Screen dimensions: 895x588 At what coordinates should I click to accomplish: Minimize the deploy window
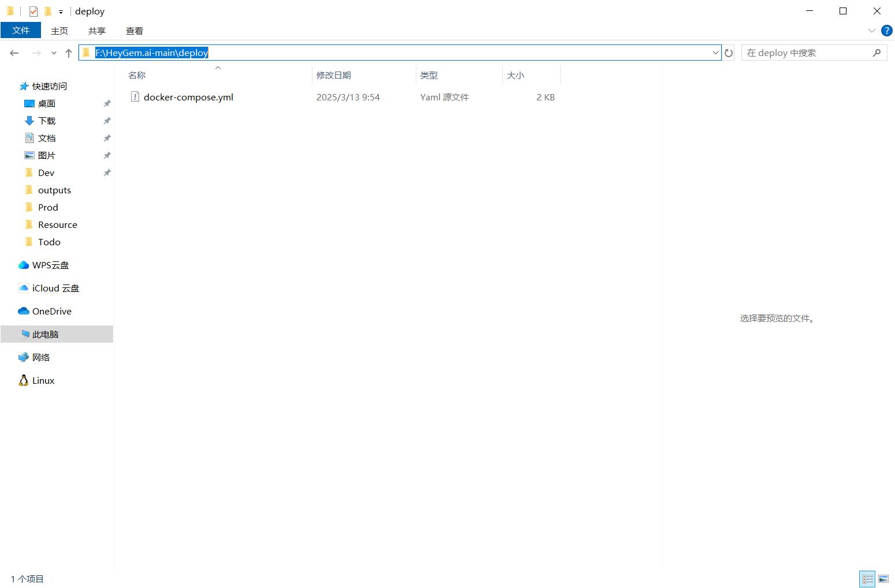pos(810,11)
